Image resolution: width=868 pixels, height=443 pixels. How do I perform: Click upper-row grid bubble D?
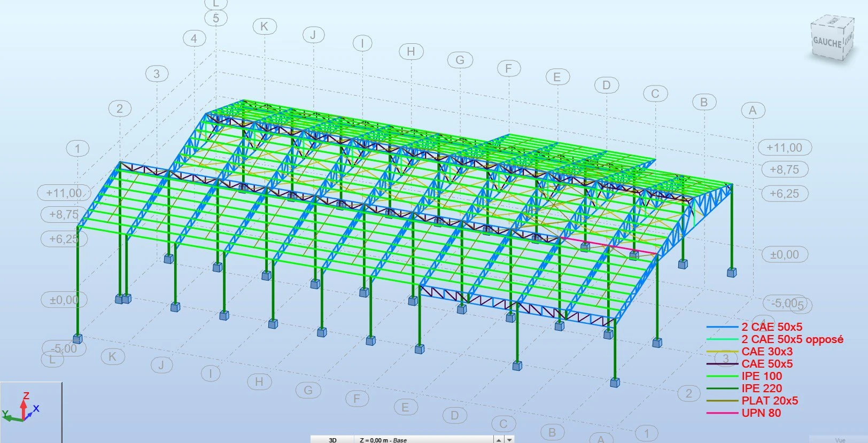[606, 85]
